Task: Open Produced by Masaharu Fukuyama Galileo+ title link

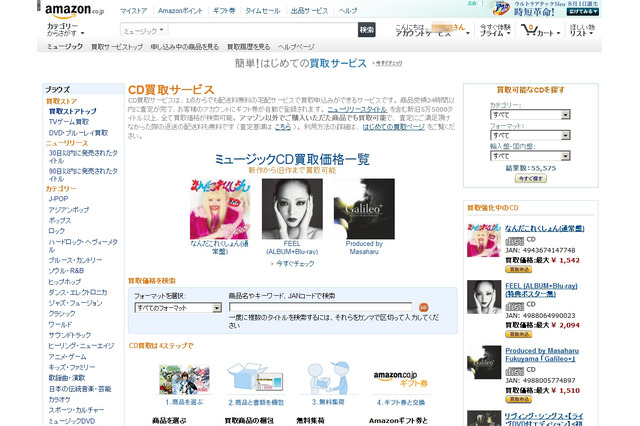Action: 542,355
